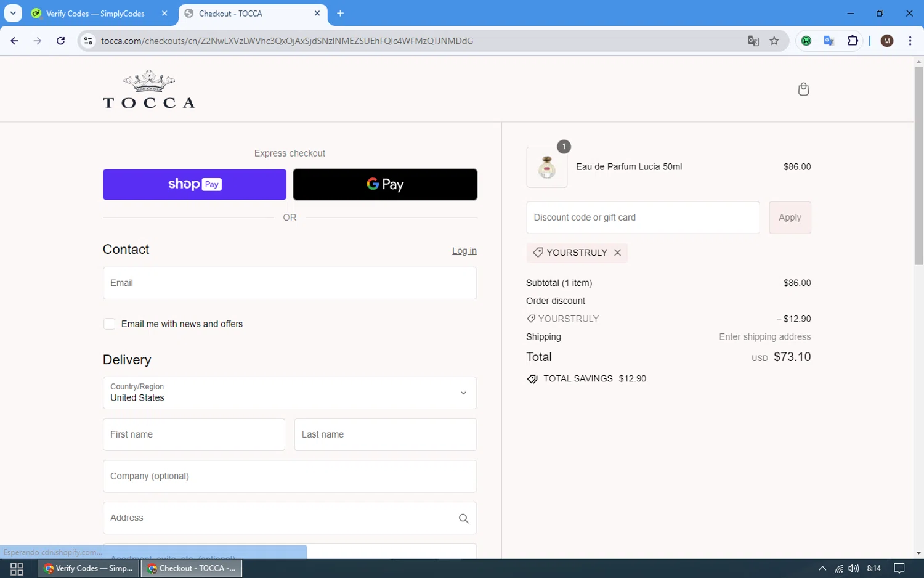Bookmark this page with the star icon

tap(774, 41)
